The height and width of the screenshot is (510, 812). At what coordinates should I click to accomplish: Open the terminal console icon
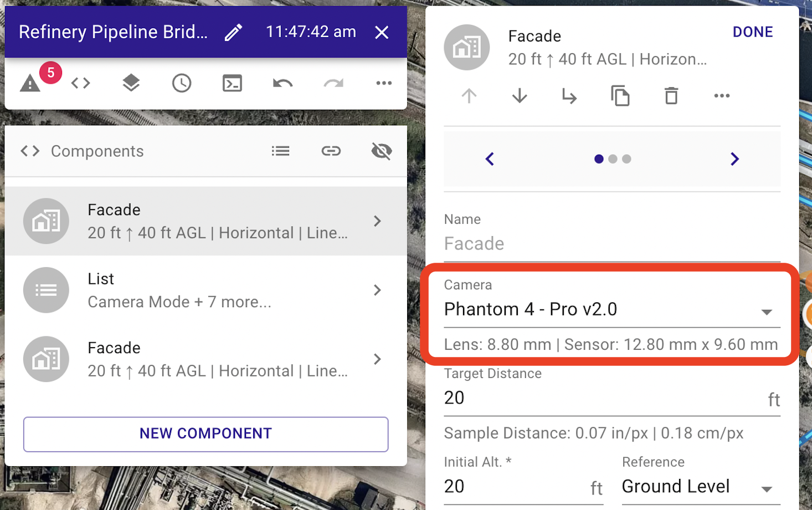[232, 83]
